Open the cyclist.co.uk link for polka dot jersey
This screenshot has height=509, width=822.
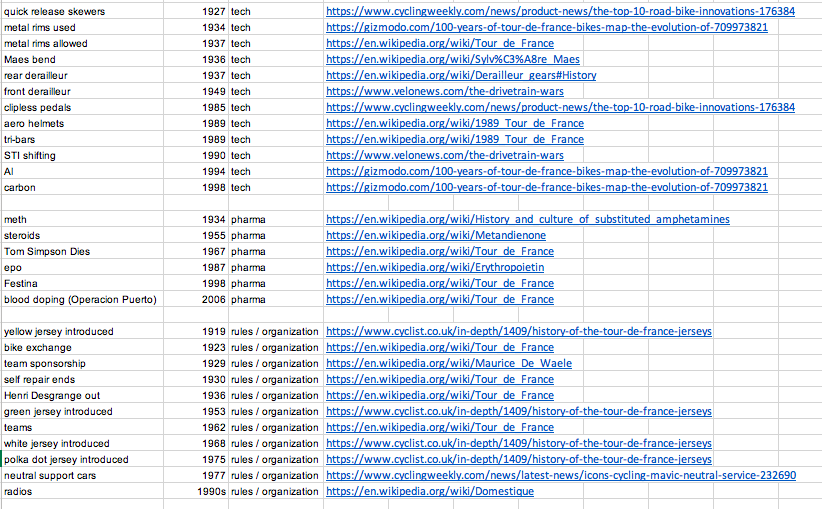pyautogui.click(x=518, y=459)
